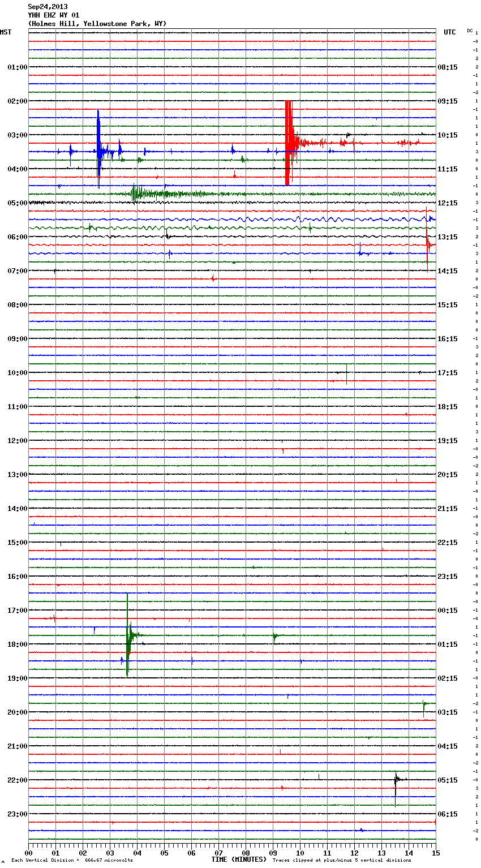
Task: Select the 23:00 MST time label
Action: point(18,814)
